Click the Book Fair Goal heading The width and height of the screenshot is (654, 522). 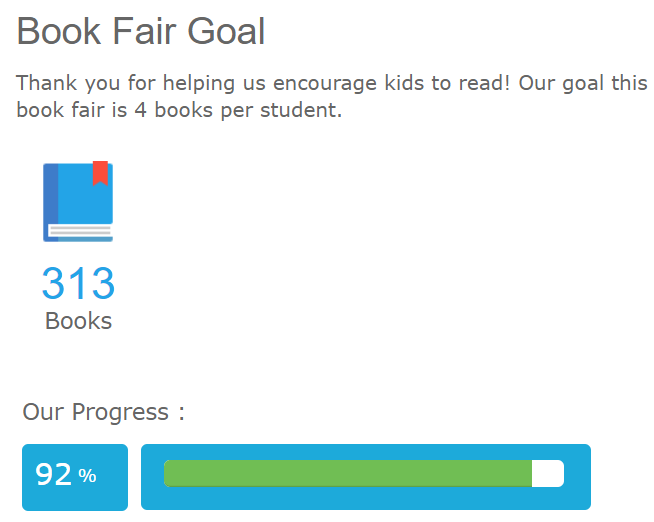click(x=141, y=31)
